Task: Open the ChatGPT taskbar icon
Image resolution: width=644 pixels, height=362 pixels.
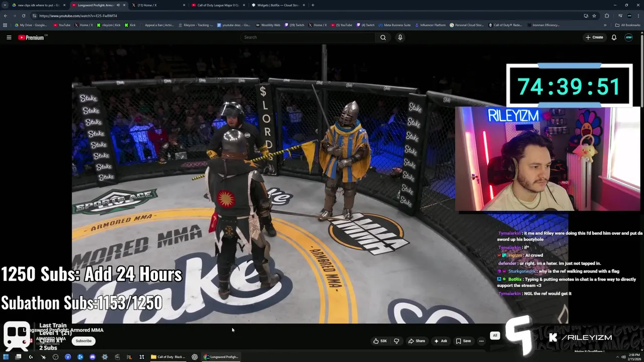Action: (x=195, y=357)
